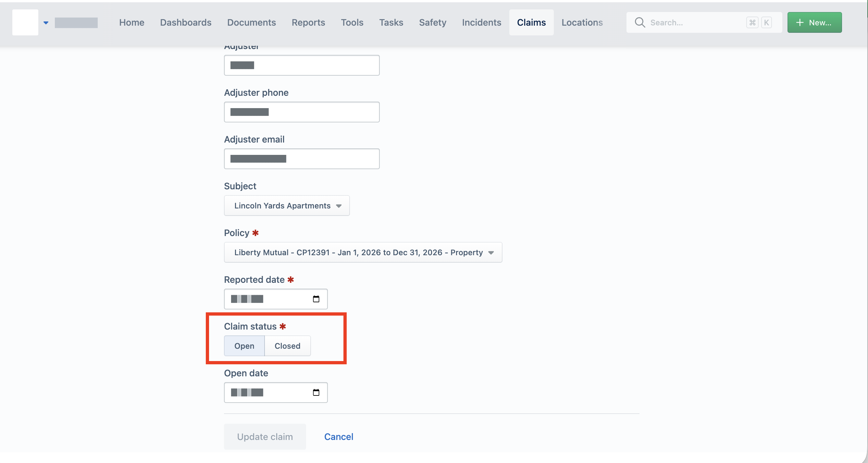Set claim status to Closed

pyautogui.click(x=287, y=346)
